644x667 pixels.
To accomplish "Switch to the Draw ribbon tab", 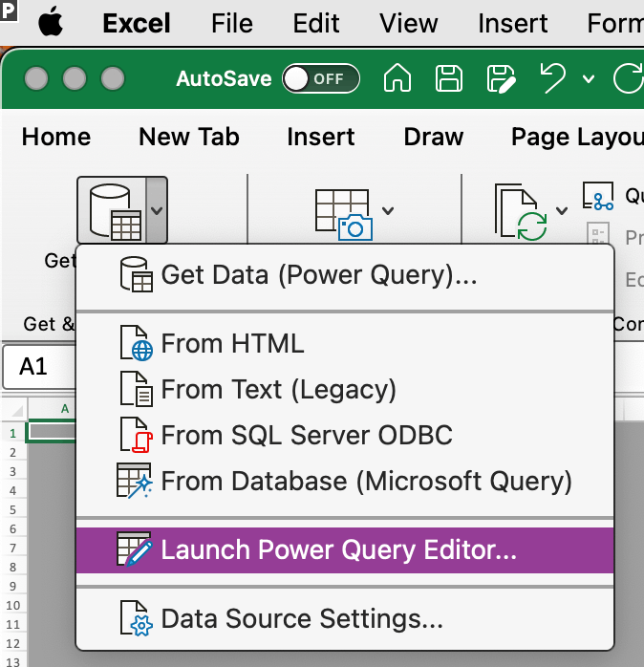I will (433, 137).
